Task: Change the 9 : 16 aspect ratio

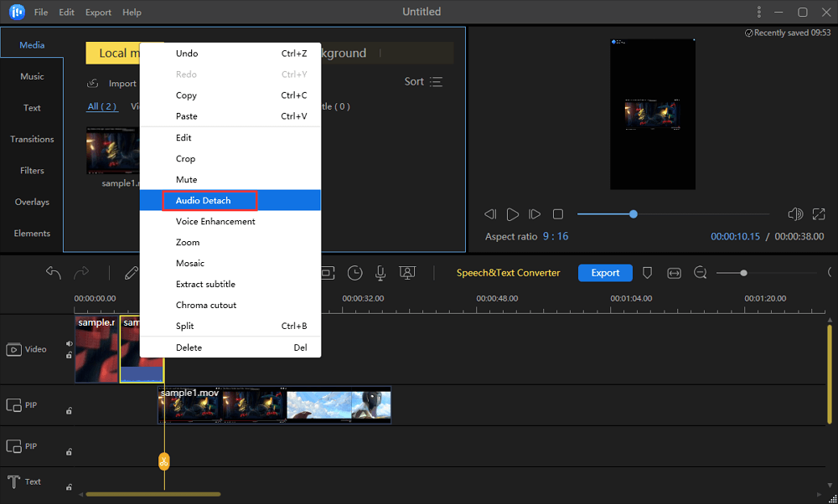Action: [556, 236]
